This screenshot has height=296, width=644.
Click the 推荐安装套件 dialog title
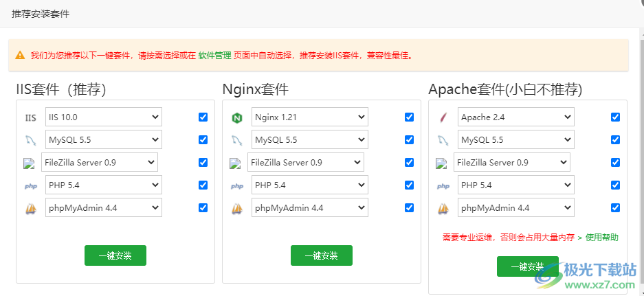pyautogui.click(x=41, y=14)
